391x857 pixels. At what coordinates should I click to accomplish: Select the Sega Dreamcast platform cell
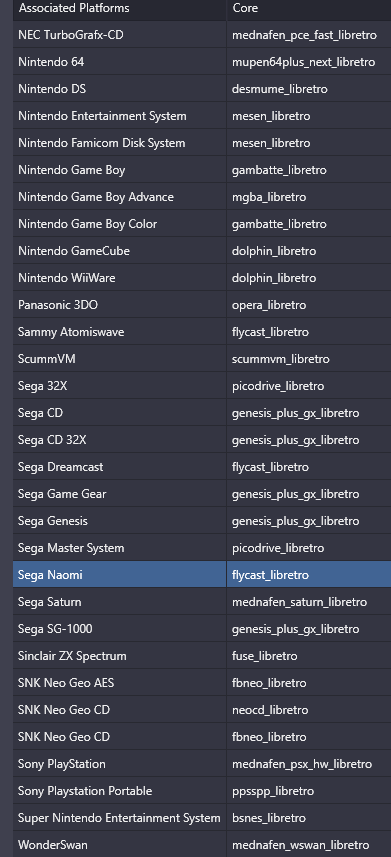pyautogui.click(x=120, y=467)
